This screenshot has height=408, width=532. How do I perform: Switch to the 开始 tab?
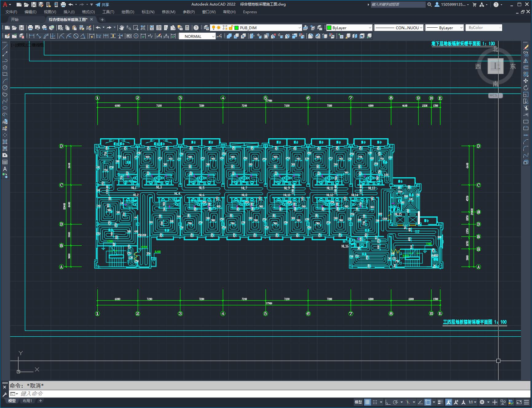click(15, 19)
